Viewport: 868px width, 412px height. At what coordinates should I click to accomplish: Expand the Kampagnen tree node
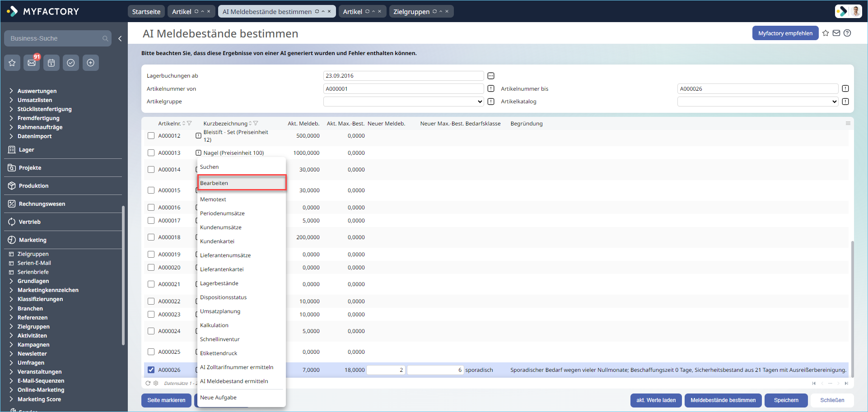pyautogui.click(x=11, y=344)
